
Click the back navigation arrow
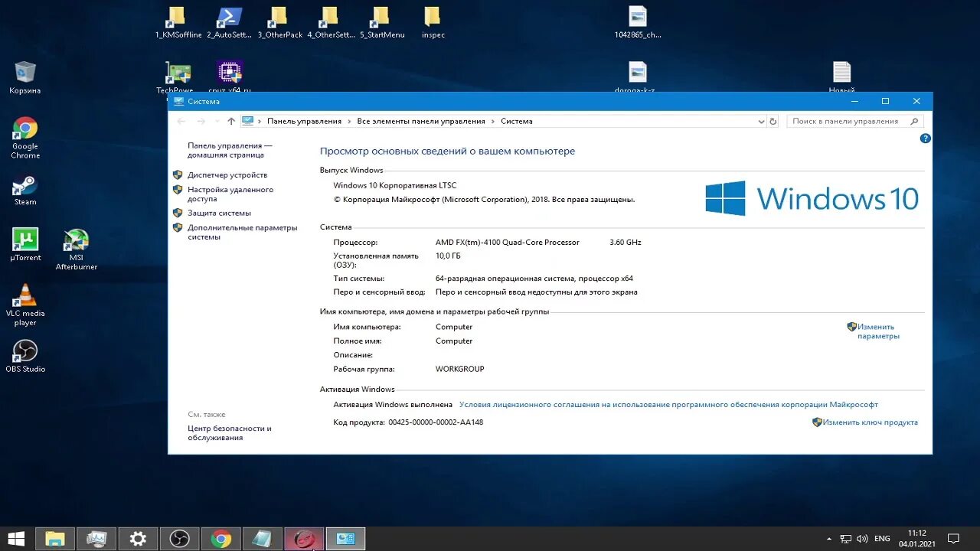tap(181, 121)
